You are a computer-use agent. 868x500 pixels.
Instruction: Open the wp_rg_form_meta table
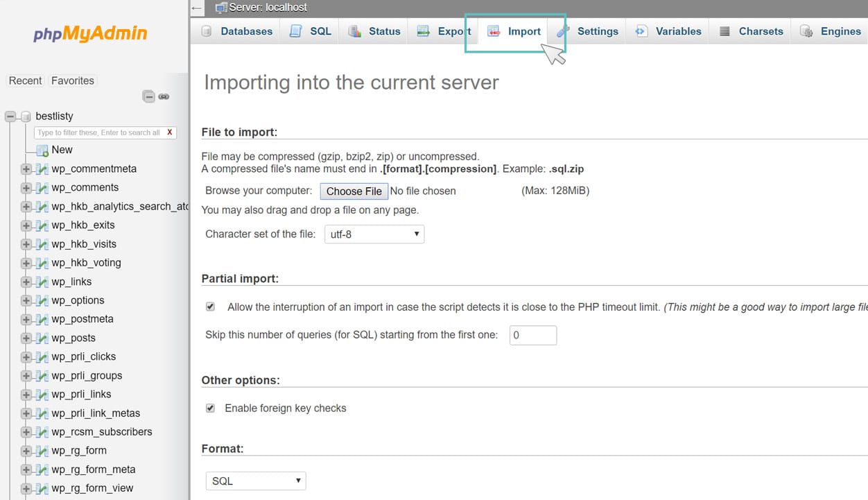pyautogui.click(x=94, y=469)
